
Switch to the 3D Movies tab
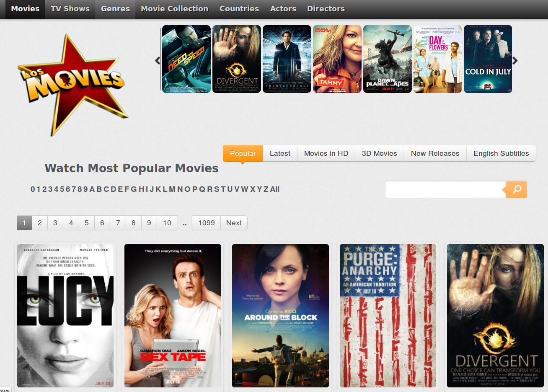pyautogui.click(x=379, y=153)
